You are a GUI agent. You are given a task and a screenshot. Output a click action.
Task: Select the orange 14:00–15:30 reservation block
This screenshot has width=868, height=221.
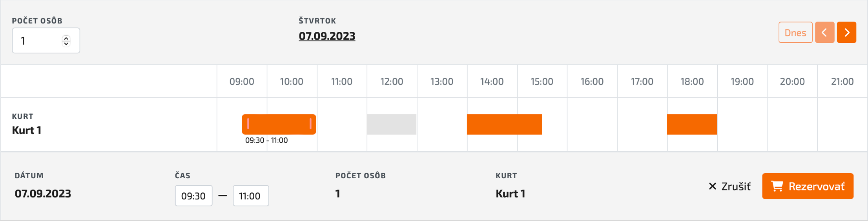504,124
